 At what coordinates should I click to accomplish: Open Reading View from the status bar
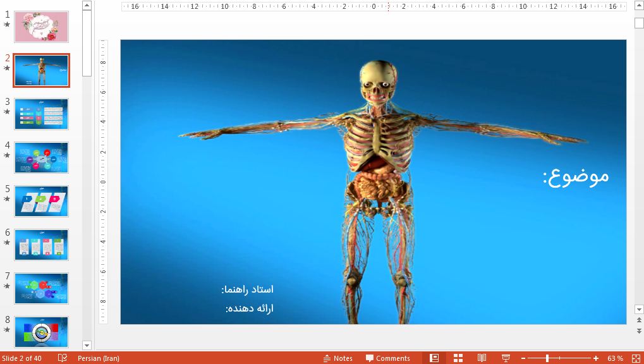click(482, 357)
